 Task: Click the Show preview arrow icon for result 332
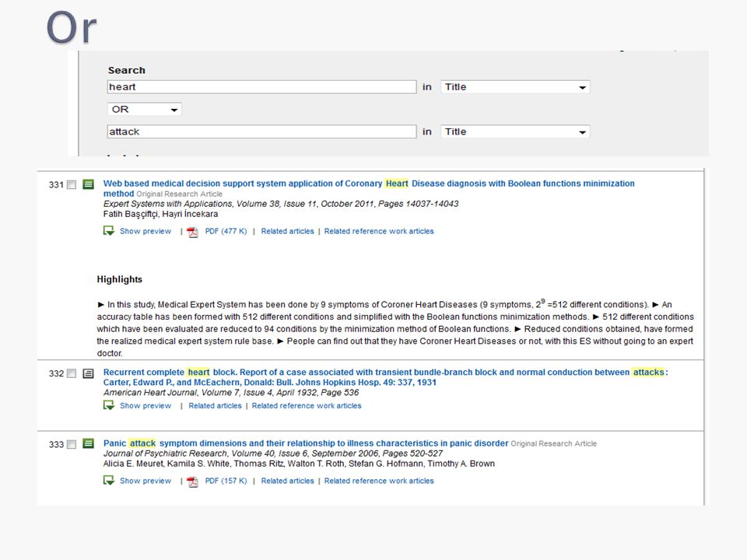click(x=109, y=405)
